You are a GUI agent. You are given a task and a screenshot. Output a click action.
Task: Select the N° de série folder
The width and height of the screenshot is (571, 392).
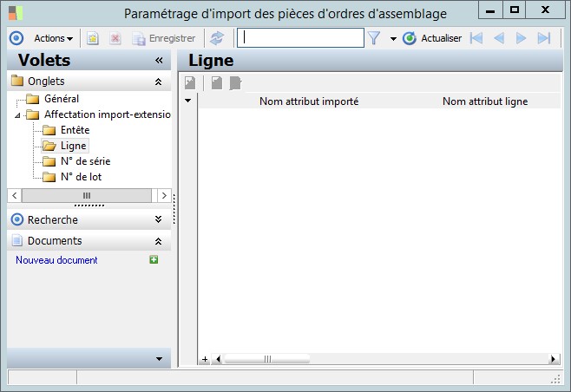pyautogui.click(x=85, y=161)
